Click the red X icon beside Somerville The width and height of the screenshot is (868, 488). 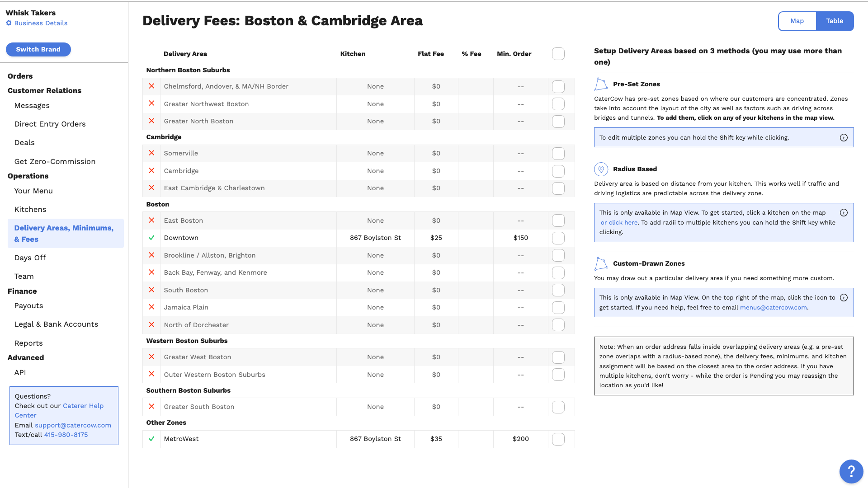coord(151,153)
